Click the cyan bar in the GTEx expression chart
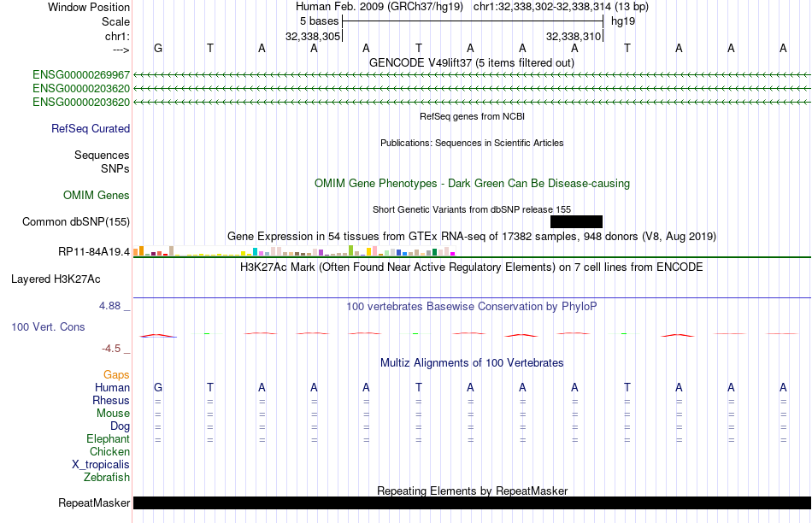 click(x=256, y=251)
